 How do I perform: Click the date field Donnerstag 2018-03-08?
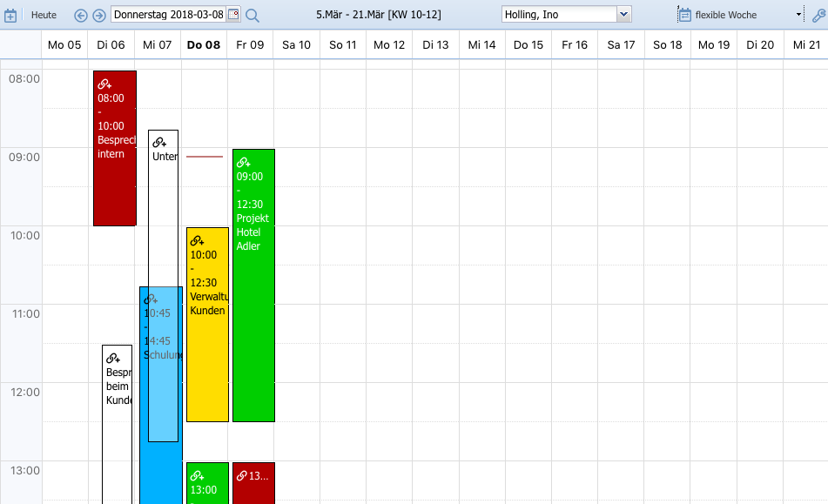pyautogui.click(x=168, y=15)
